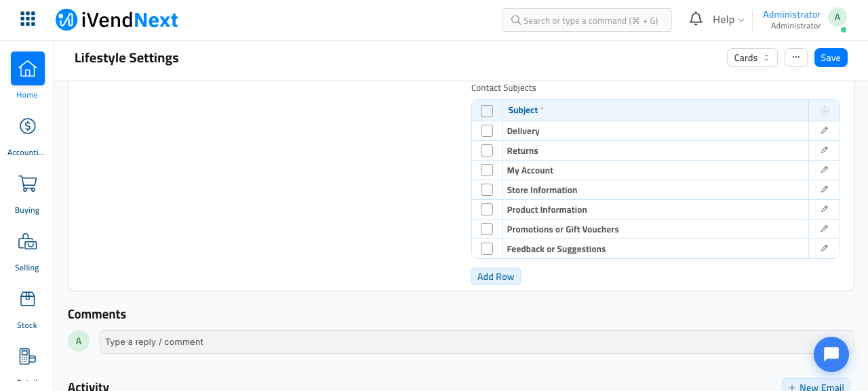
Task: Click the Lifestyle Settings page title
Action: [x=127, y=58]
